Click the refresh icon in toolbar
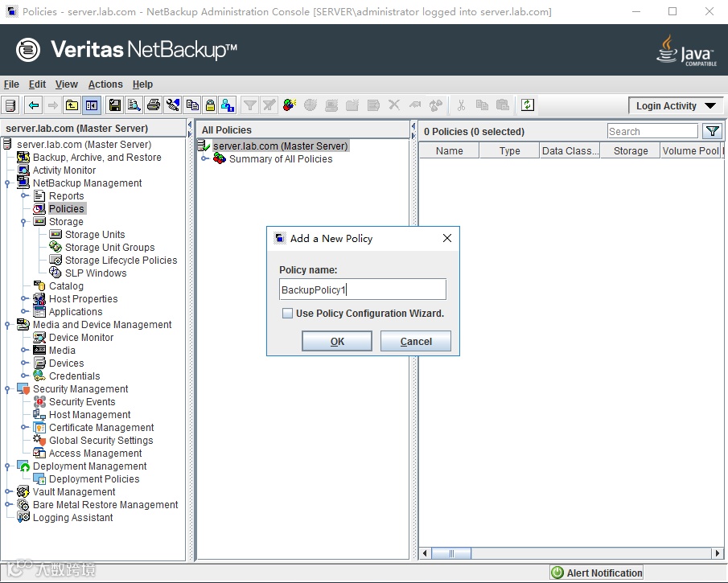 528,105
